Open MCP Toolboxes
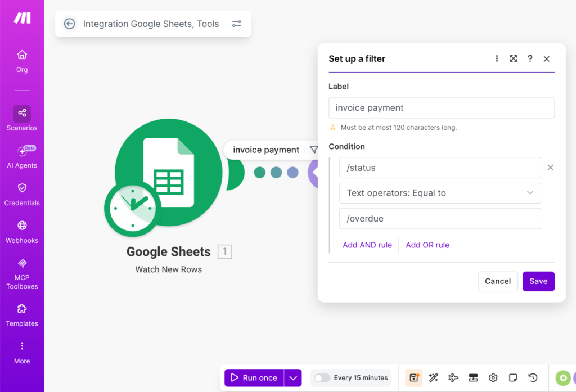The width and height of the screenshot is (576, 392). pyautogui.click(x=22, y=274)
